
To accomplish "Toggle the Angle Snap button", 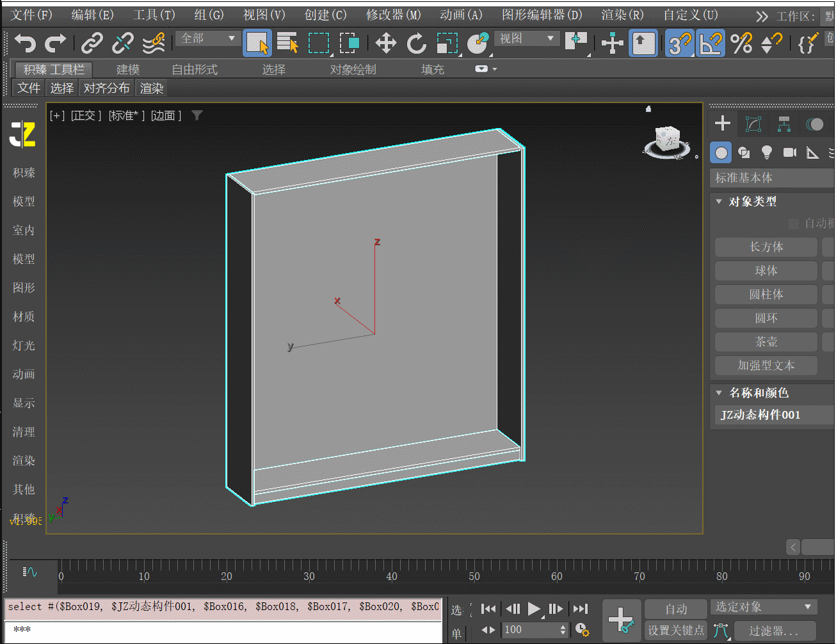I will (x=711, y=43).
